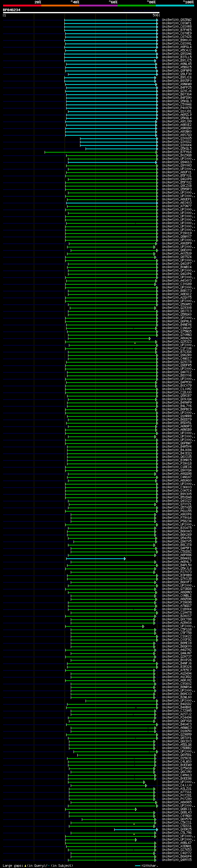Select hit UniRef100_A8I403

[177, 203]
